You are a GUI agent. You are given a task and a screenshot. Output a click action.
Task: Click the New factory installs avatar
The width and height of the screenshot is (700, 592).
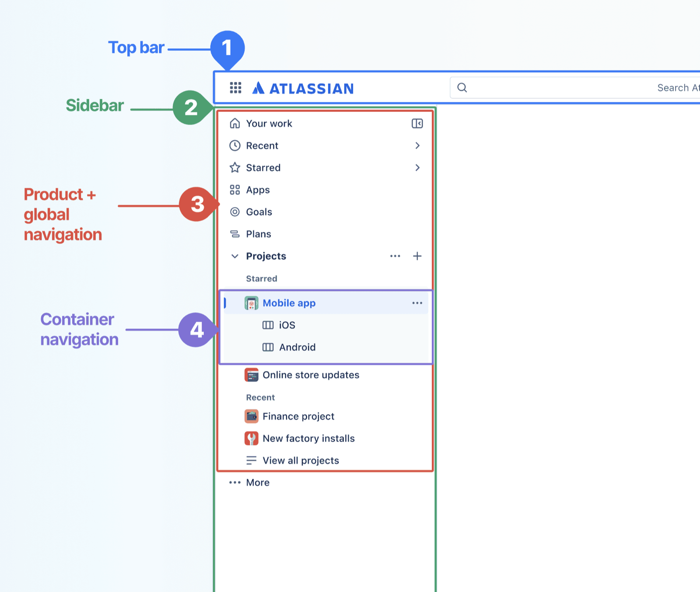[252, 439]
